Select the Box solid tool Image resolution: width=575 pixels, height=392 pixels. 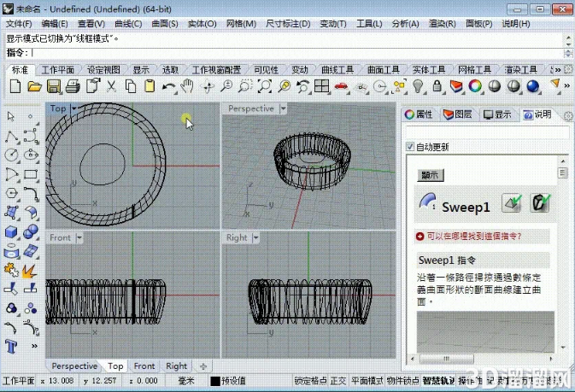11,231
